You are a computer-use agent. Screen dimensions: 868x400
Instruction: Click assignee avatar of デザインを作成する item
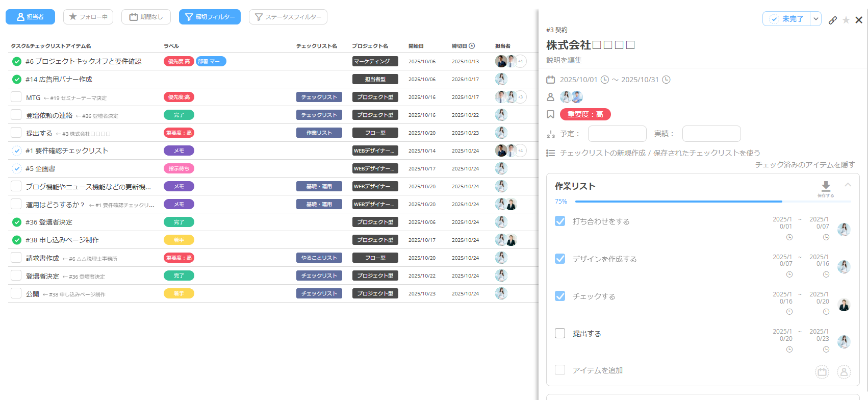[x=844, y=267]
